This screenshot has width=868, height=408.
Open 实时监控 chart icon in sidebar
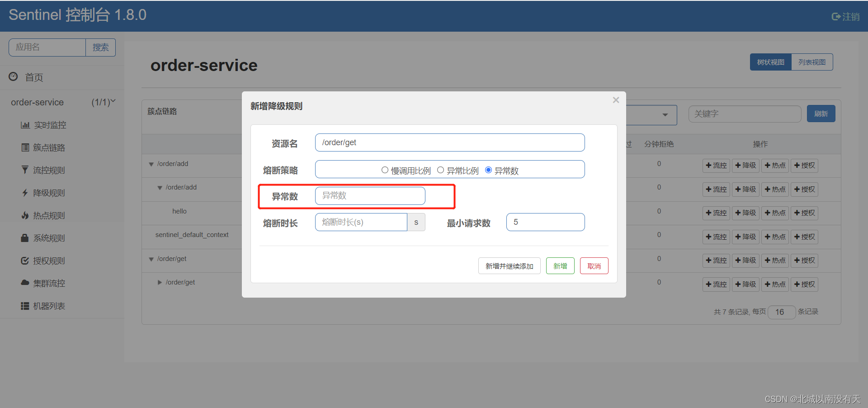(25, 125)
